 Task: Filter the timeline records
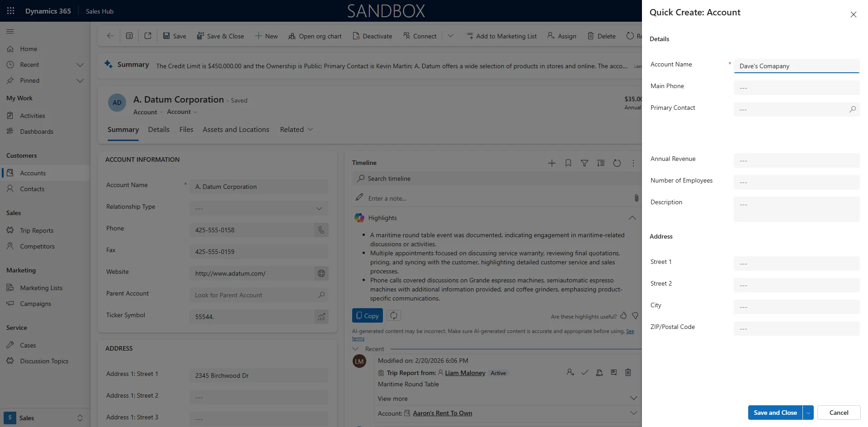[x=585, y=163]
